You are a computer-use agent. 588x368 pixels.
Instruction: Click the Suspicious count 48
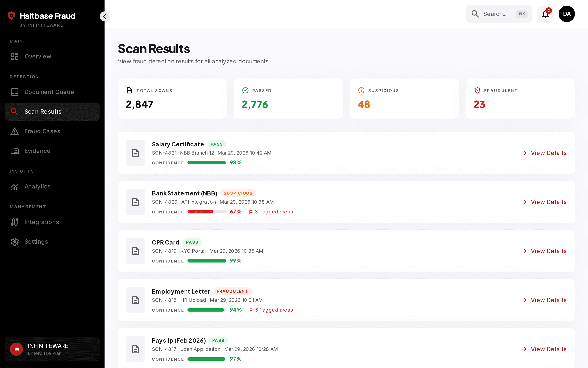pos(364,104)
